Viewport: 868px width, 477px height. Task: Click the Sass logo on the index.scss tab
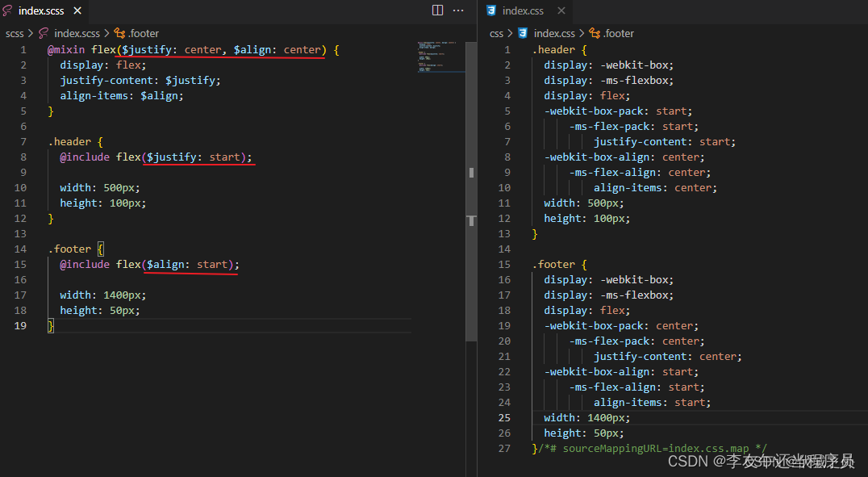(x=9, y=10)
